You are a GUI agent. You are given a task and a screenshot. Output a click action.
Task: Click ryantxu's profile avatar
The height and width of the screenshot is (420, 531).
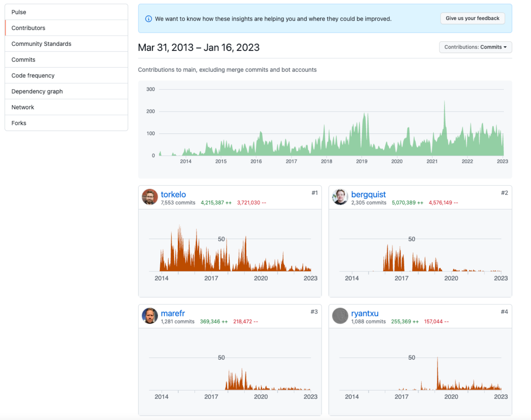tap(340, 316)
